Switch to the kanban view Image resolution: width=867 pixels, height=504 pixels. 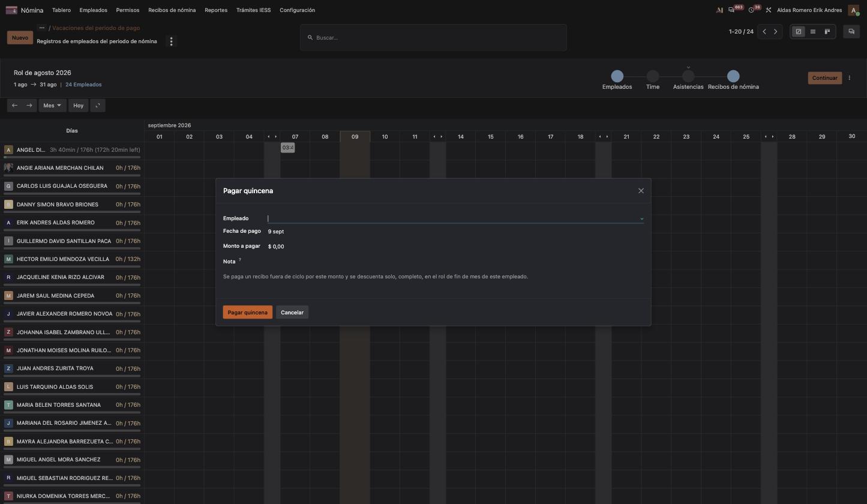827,32
